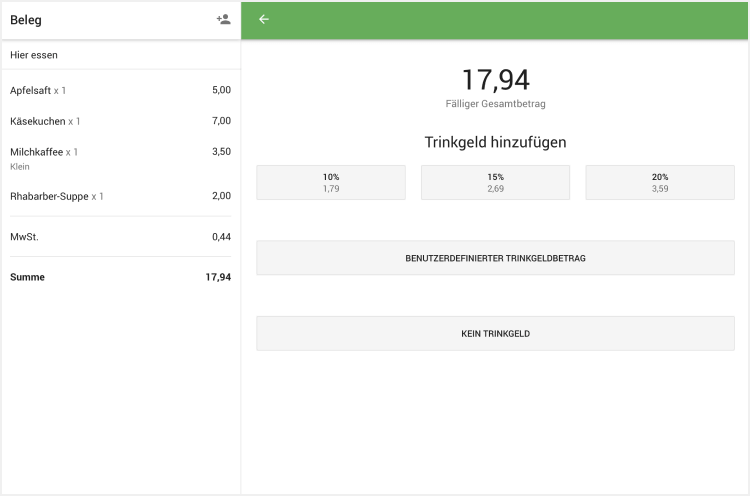Viewport: 750px width, 496px height.
Task: Pick the 20% tip option
Action: click(659, 182)
